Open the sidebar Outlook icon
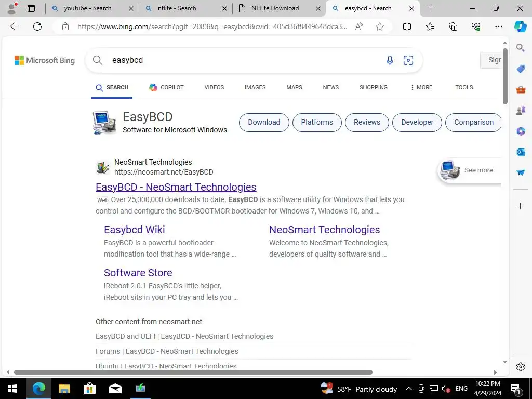Screen dimensions: 532x399 pos(521,152)
